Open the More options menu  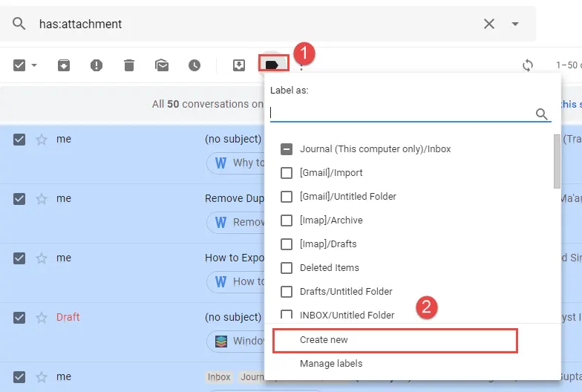coord(301,67)
